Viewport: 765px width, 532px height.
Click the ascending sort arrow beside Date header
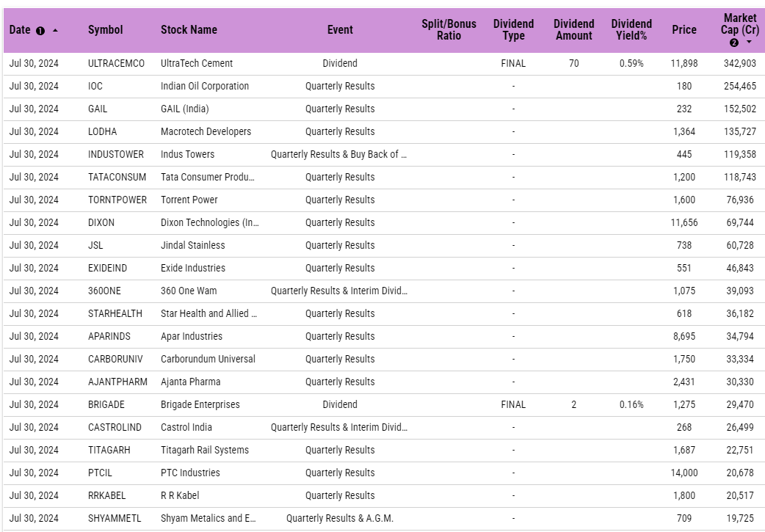click(55, 30)
